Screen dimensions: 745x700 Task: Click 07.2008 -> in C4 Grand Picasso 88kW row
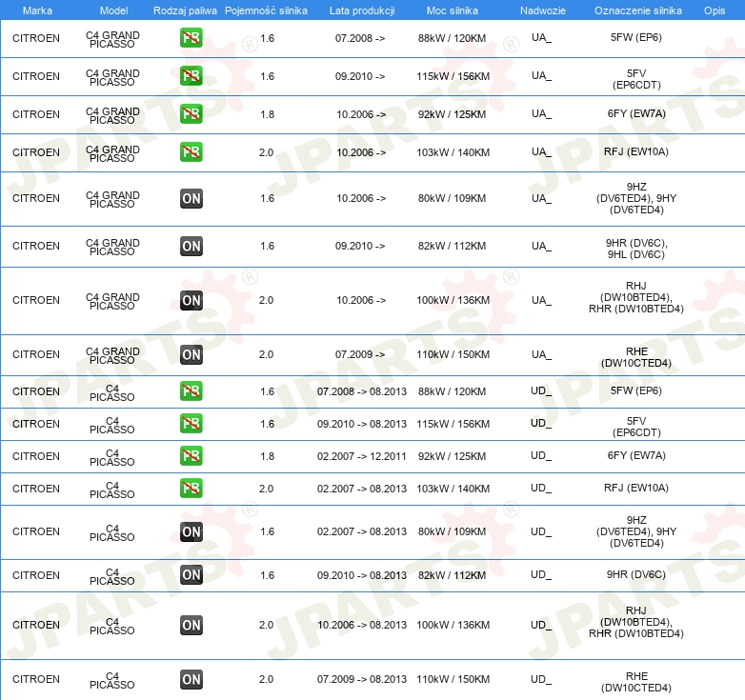click(360, 38)
